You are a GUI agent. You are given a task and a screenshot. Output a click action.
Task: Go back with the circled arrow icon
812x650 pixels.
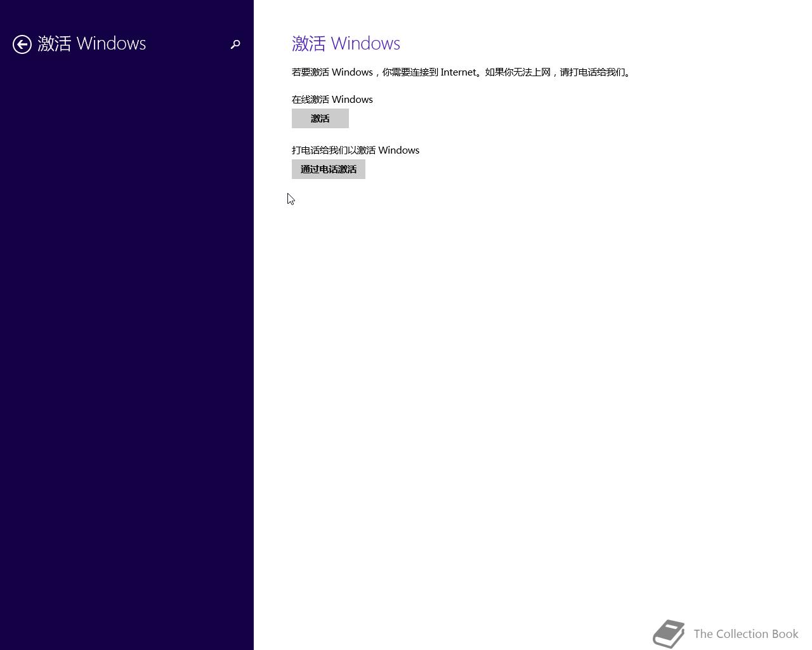(22, 44)
